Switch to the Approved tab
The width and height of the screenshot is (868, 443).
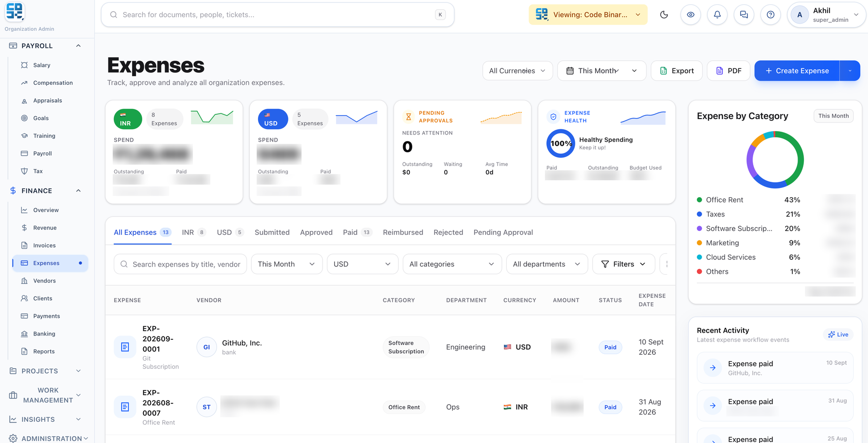tap(316, 232)
